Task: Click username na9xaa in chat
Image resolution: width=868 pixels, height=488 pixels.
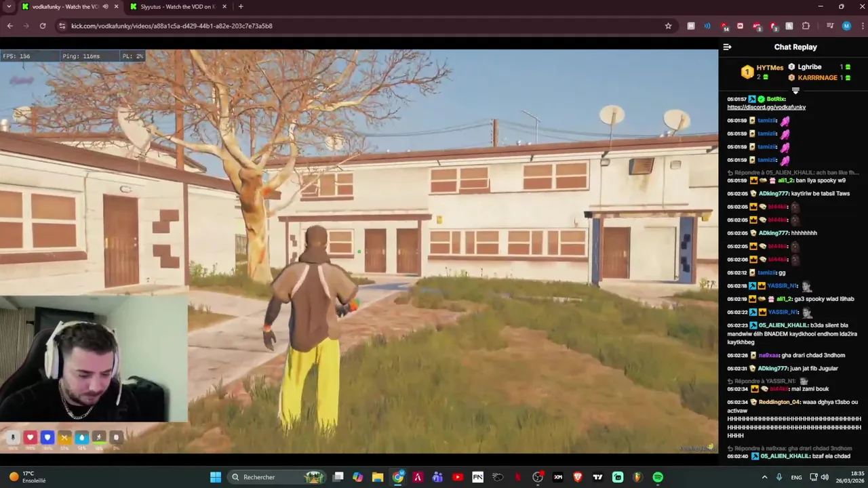Action: (x=769, y=355)
